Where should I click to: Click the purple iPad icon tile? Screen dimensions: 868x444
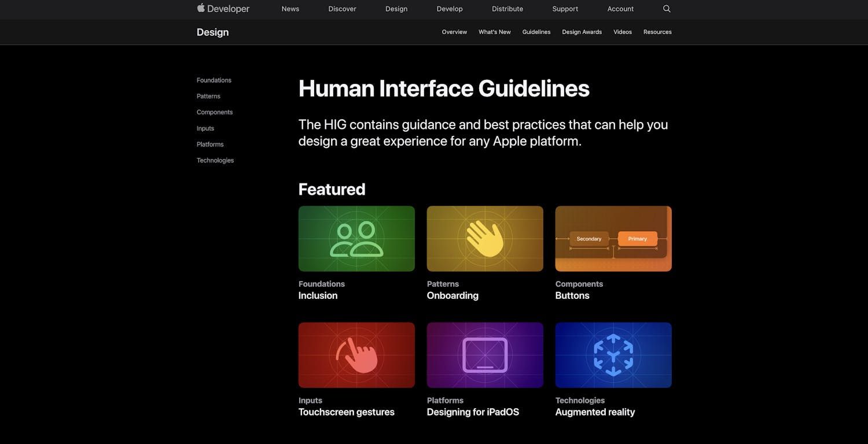pos(485,355)
